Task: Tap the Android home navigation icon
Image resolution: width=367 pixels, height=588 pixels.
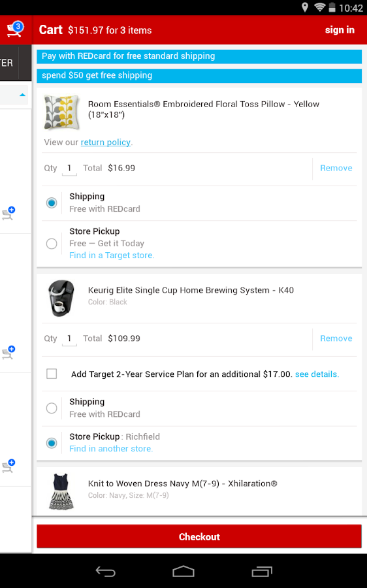Action: pyautogui.click(x=183, y=571)
